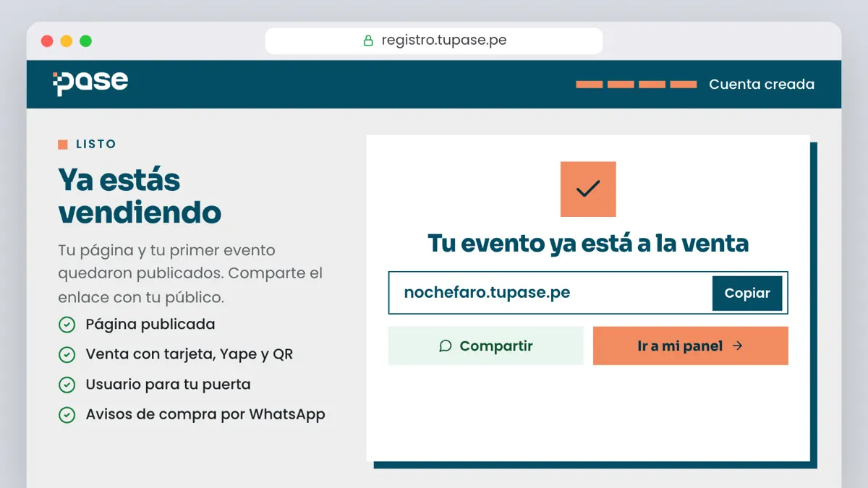868x488 pixels.
Task: Minimize the browser with the yellow button
Action: (x=67, y=41)
